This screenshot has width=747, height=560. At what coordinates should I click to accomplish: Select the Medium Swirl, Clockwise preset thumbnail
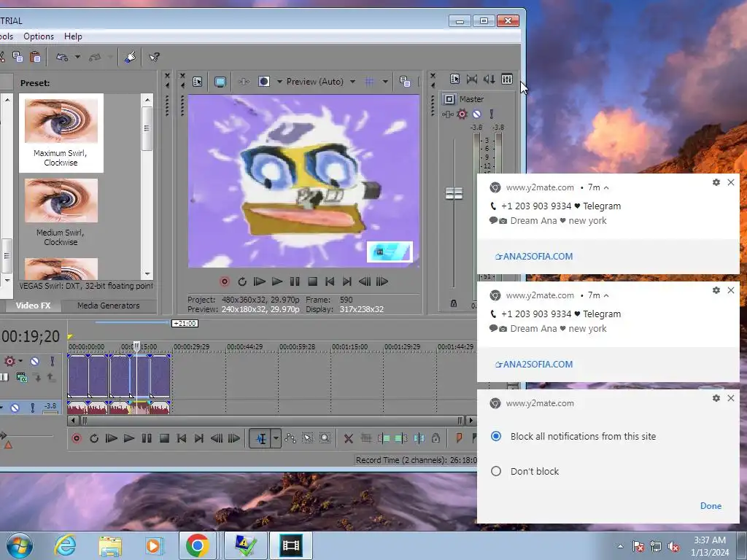pyautogui.click(x=61, y=201)
